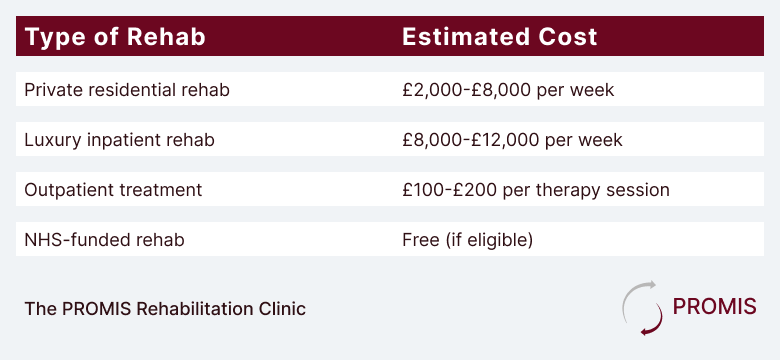
Task: Select the Estimated Cost column header
Action: click(x=499, y=37)
